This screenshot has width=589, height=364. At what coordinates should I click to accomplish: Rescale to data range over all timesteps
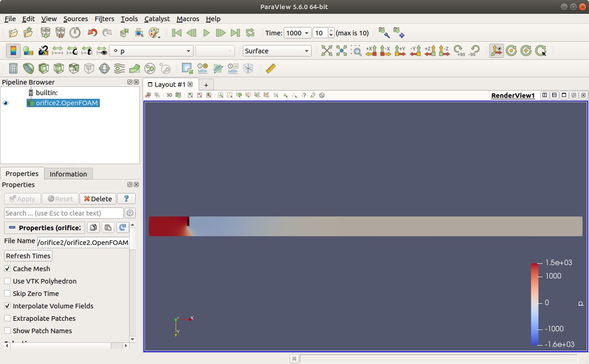click(87, 51)
